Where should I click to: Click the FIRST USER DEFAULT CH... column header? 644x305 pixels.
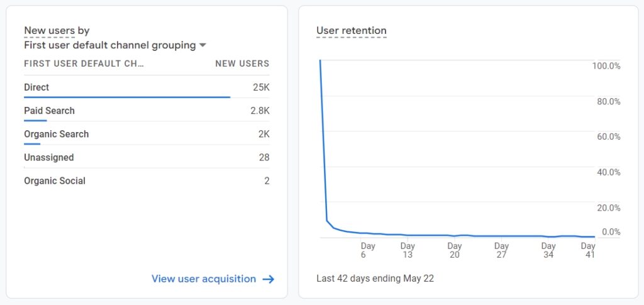(84, 64)
